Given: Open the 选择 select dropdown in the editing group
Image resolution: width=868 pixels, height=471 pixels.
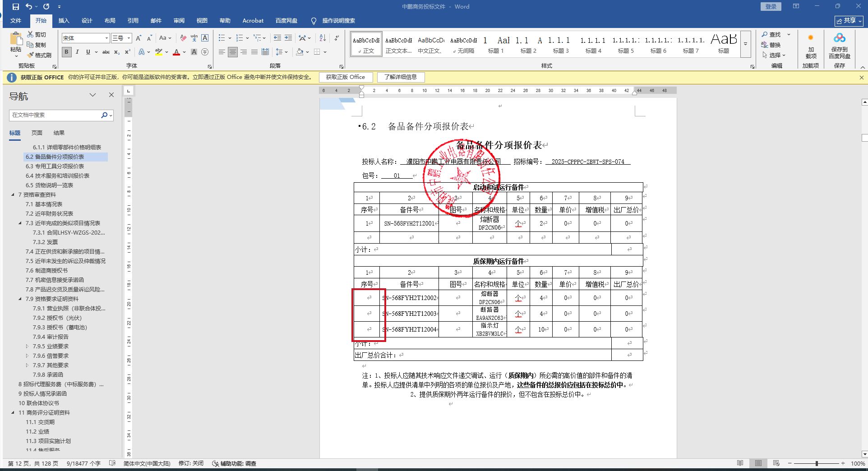Looking at the screenshot, I should tap(774, 55).
